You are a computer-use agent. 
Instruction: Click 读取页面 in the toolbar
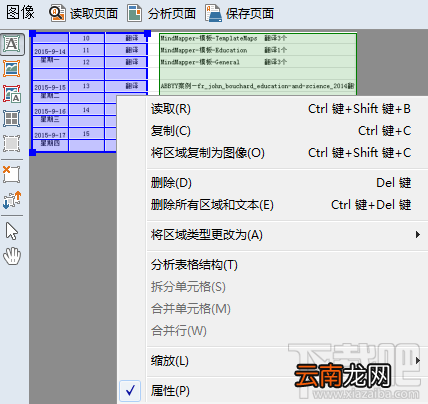[94, 14]
